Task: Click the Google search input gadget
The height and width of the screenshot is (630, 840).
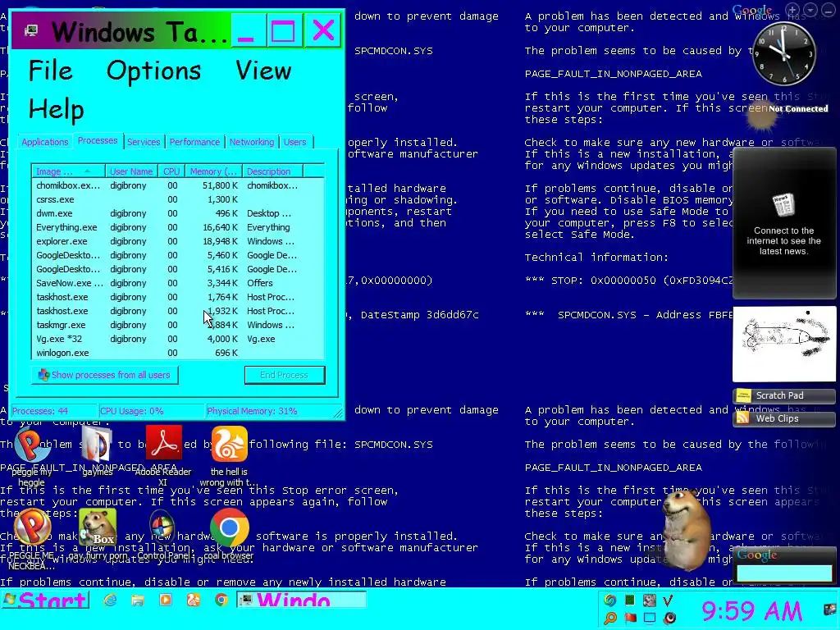Action: coord(784,573)
